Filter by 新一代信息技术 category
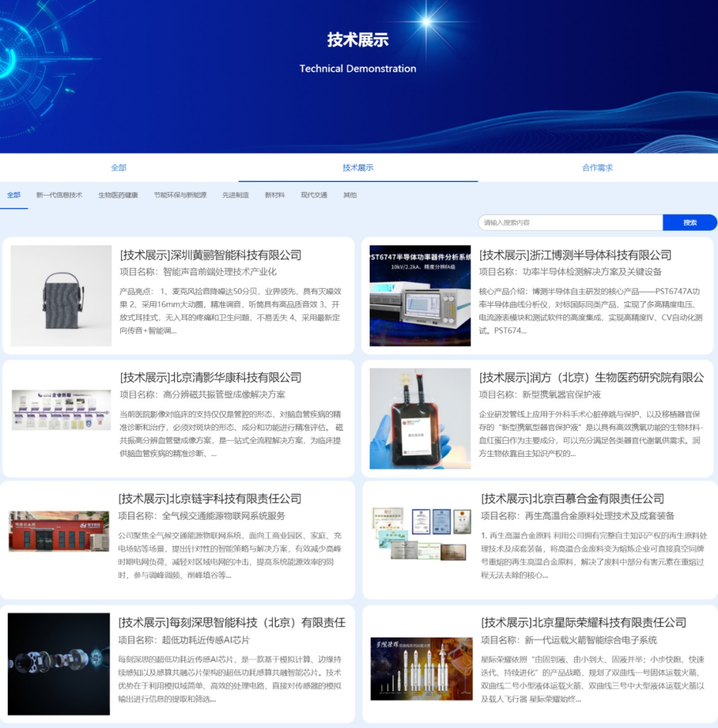 59,195
